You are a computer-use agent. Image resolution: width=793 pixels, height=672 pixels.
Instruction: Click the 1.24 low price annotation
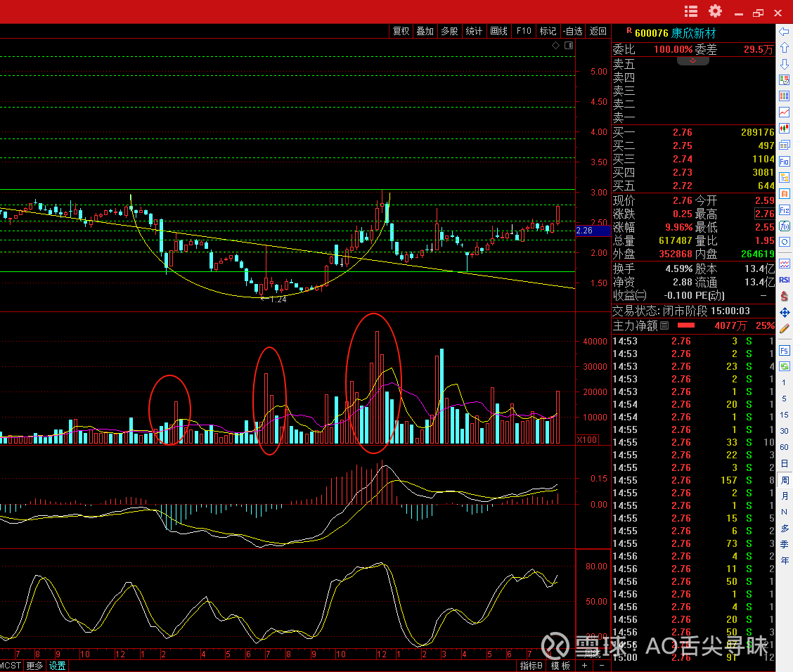278,299
